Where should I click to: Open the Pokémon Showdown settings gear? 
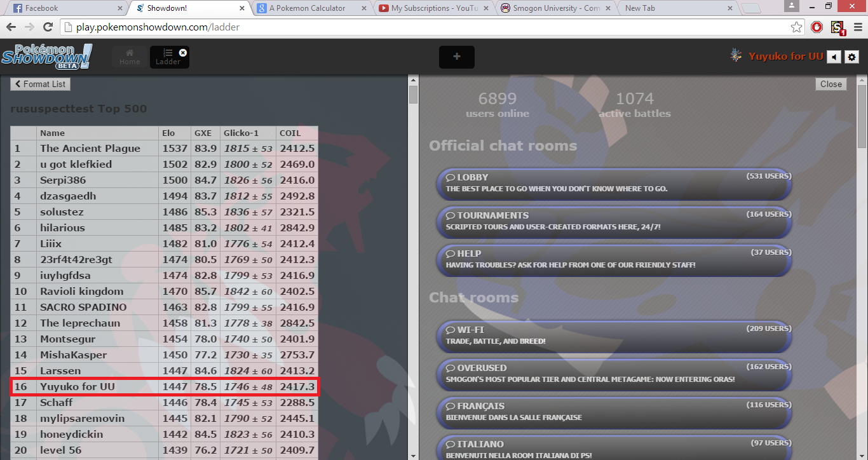pos(852,57)
